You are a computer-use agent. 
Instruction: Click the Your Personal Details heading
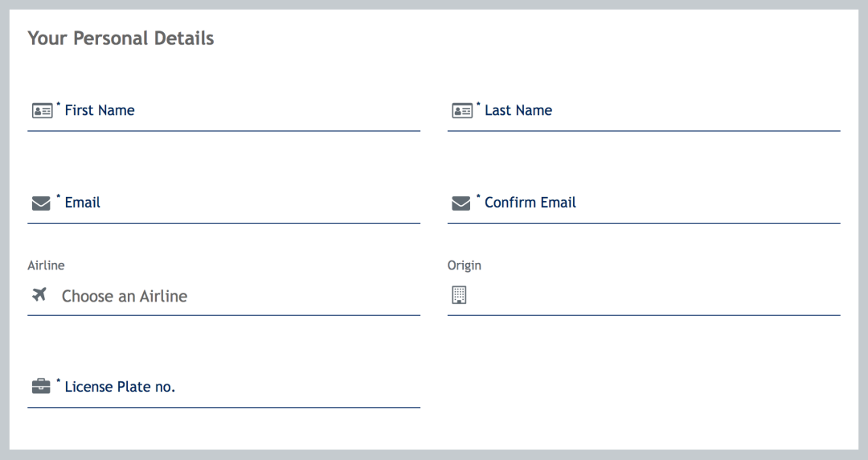point(121,39)
